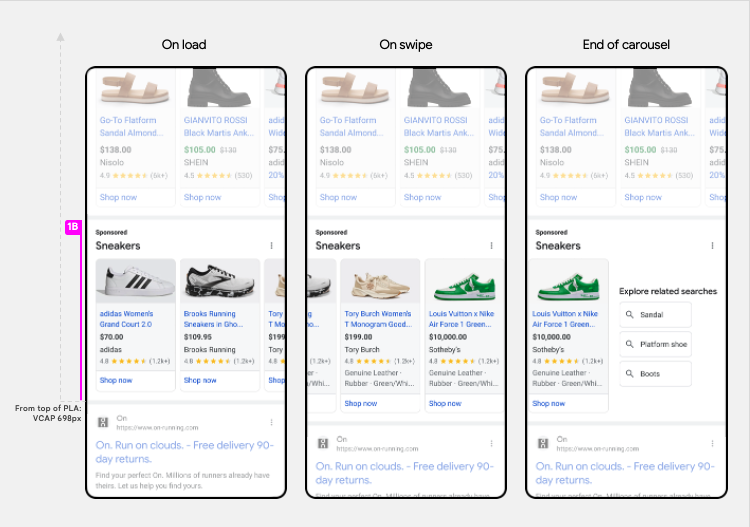
Task: Open On. Run on clouds headline in End of carousel
Action: point(625,473)
